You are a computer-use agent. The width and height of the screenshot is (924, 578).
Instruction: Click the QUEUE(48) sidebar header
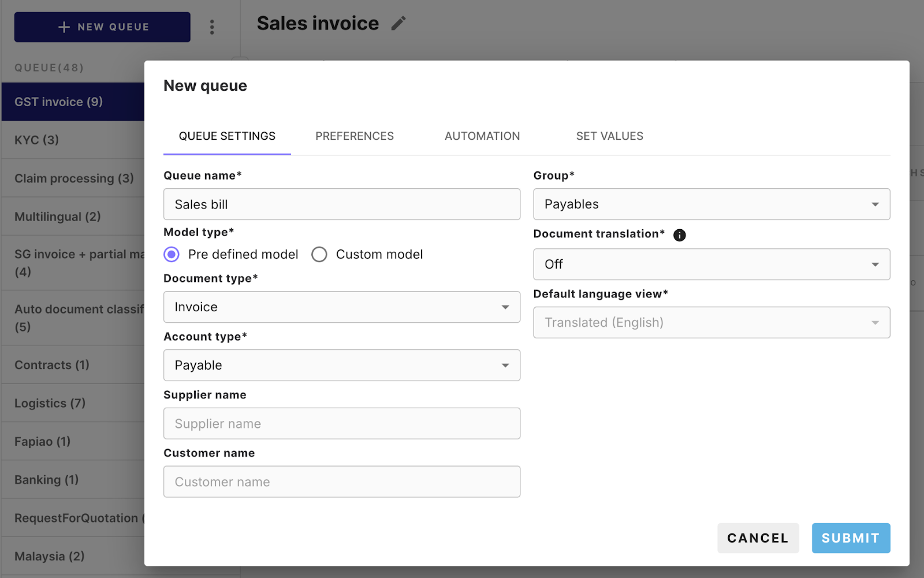[x=49, y=68]
